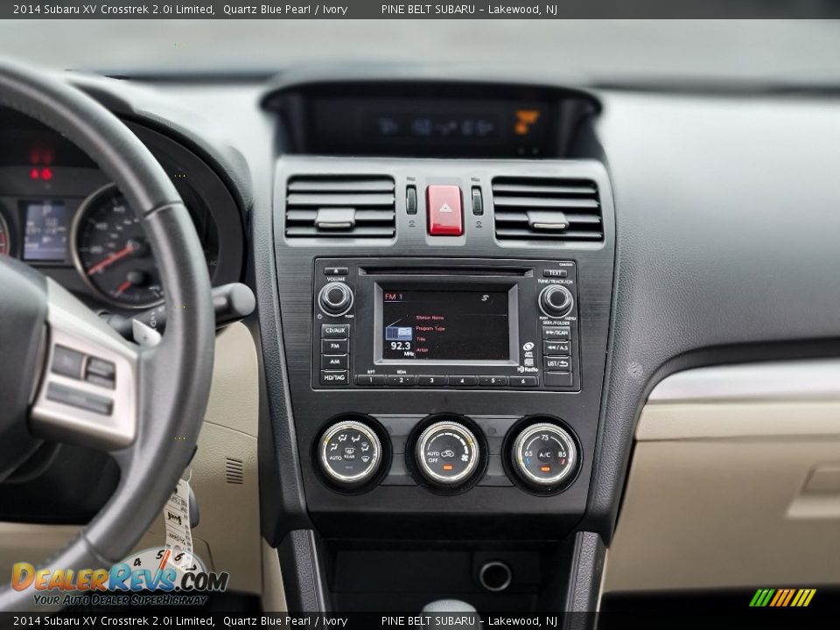Select the CD/AUX source button
Screen dimensions: 840x630
(x=335, y=331)
